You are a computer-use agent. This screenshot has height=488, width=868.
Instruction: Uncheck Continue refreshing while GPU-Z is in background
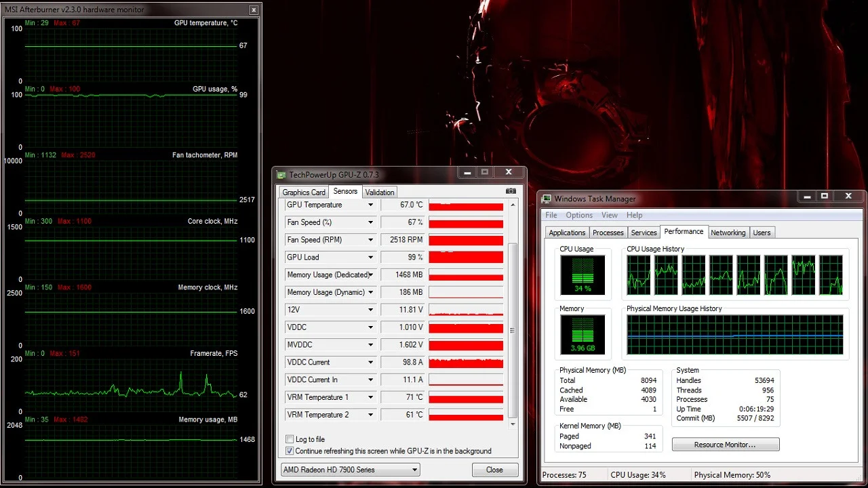[290, 451]
